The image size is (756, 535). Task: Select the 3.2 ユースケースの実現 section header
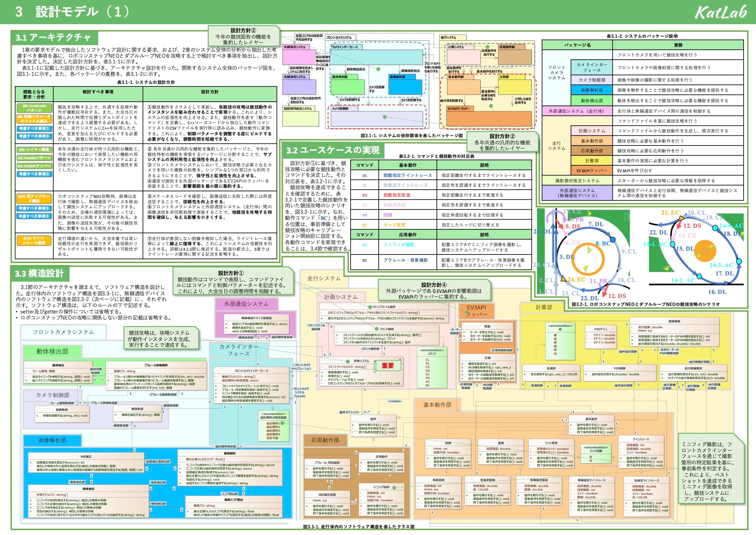tap(333, 151)
